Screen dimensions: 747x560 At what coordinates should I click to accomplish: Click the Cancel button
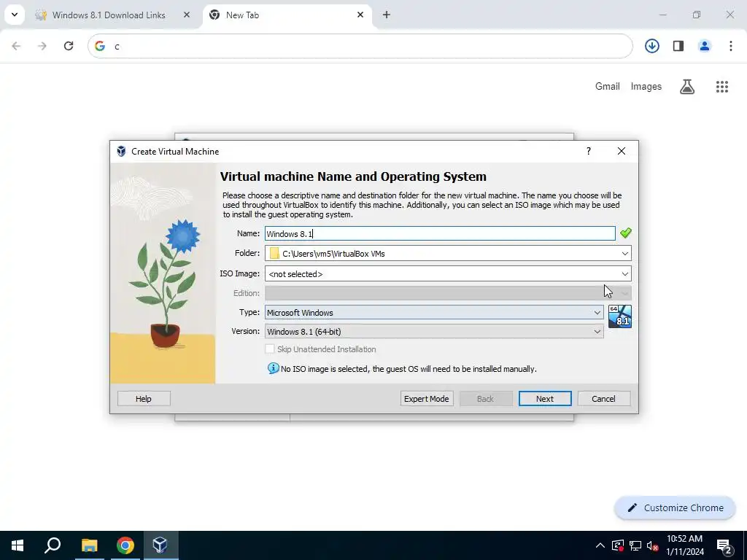tap(603, 399)
